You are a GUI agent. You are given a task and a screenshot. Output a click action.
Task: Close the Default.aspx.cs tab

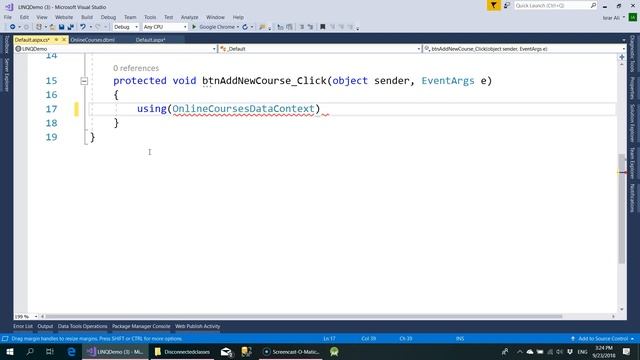coord(64,40)
